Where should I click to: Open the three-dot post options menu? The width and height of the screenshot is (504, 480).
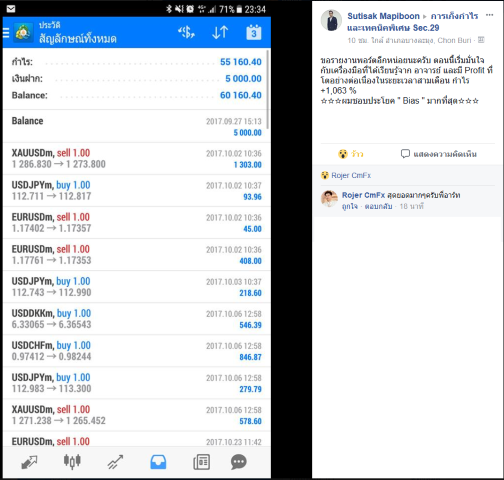[x=489, y=15]
